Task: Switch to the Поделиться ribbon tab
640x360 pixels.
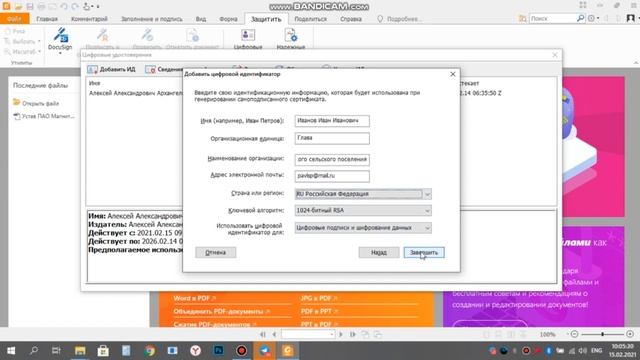Action: [311, 19]
